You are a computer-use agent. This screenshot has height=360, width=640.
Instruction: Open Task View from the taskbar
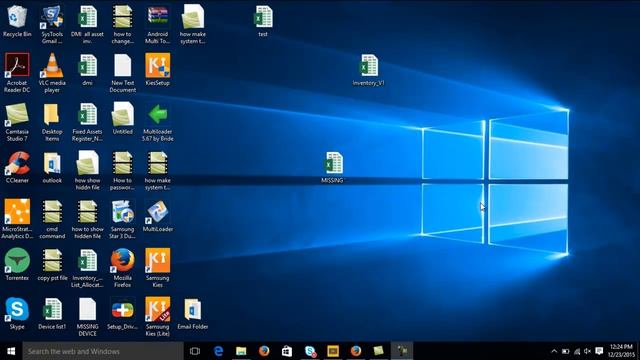pyautogui.click(x=195, y=351)
